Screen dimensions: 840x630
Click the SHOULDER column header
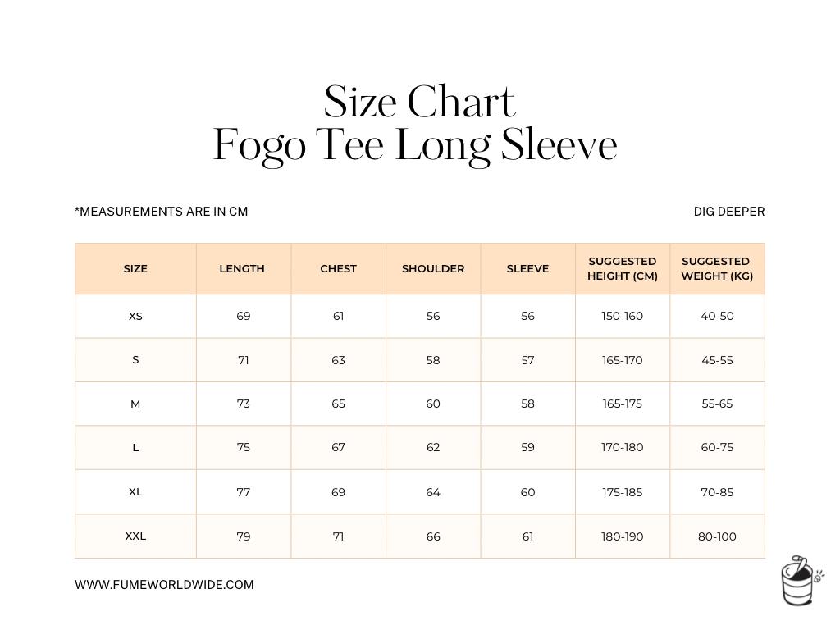pos(433,269)
